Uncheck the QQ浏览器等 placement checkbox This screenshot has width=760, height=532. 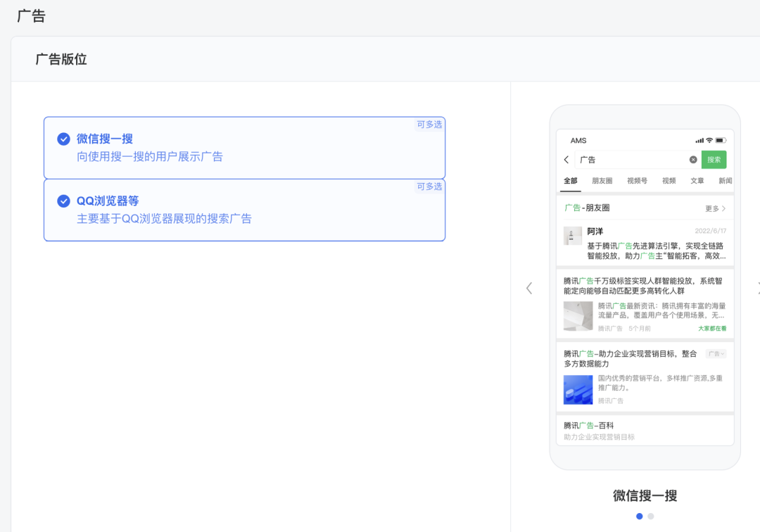pyautogui.click(x=63, y=201)
